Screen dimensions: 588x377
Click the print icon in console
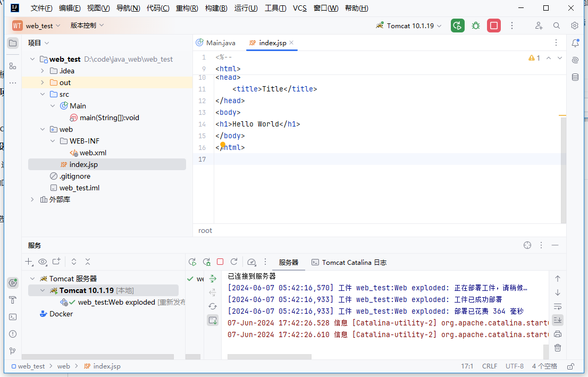coord(558,334)
